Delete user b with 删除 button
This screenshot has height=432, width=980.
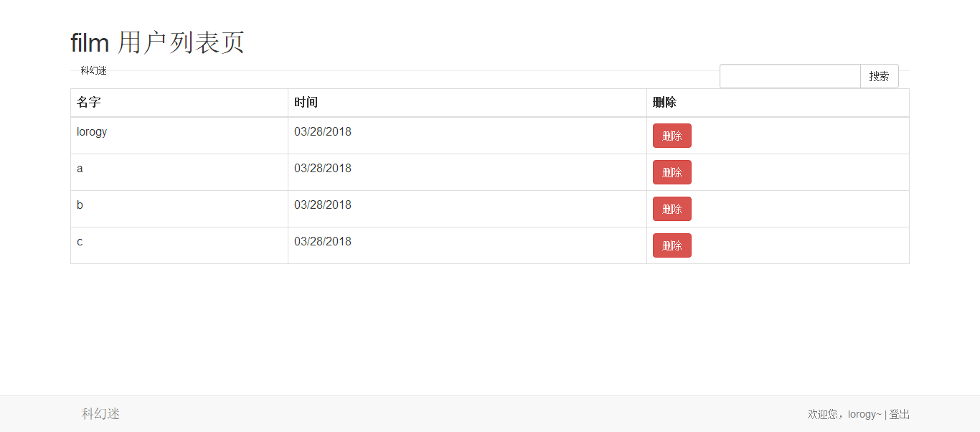tap(672, 209)
